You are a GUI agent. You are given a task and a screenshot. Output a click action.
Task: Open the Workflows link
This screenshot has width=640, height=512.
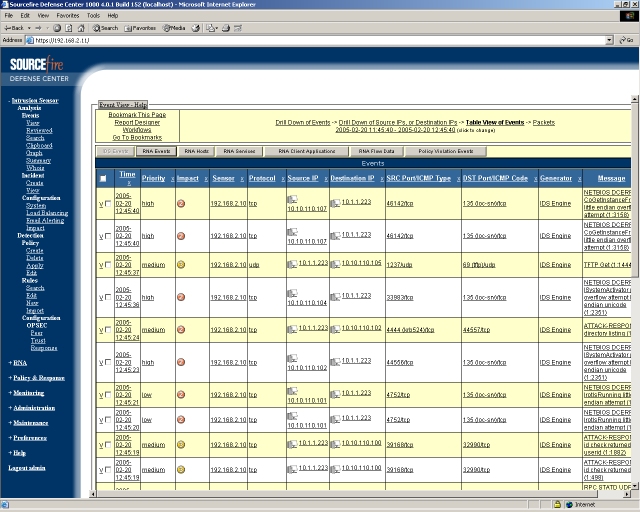tap(137, 130)
